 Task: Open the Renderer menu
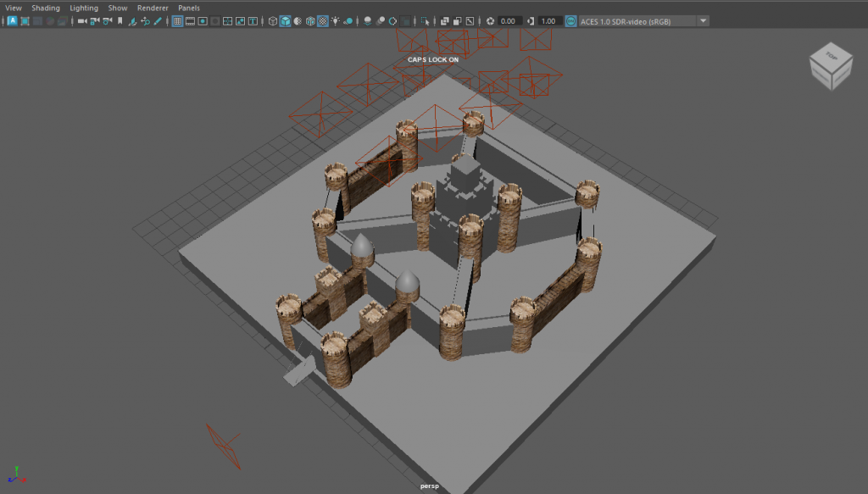coord(152,8)
